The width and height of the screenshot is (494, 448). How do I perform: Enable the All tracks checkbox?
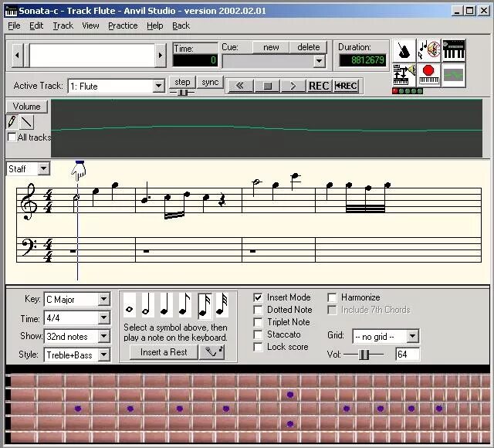(12, 137)
